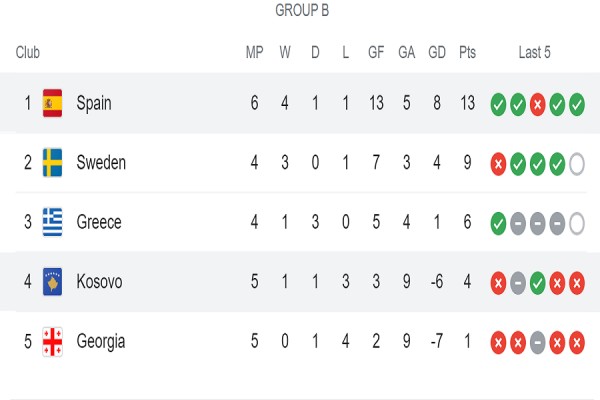
Task: Click Sweden's empty upcoming match circle
Action: 577,164
